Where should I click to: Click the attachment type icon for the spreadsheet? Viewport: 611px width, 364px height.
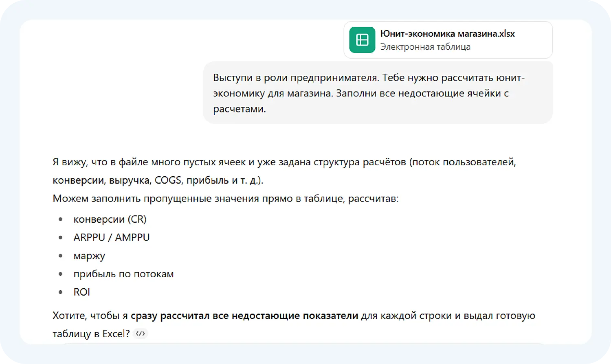pyautogui.click(x=362, y=39)
